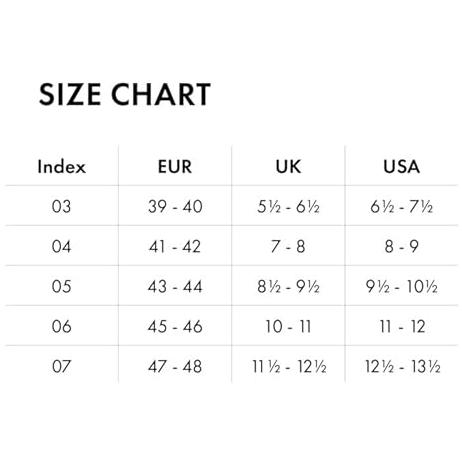Select EUR size 47 - 48 cell

tap(175, 366)
